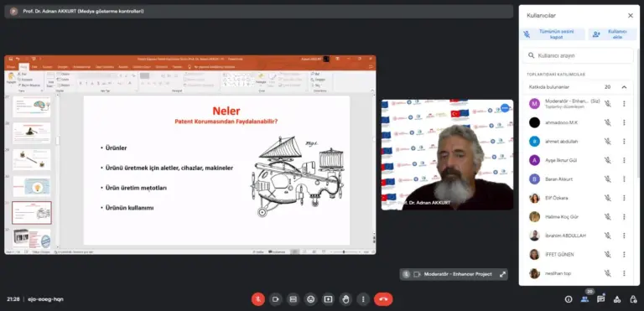Open the Ekle ribbon tab in PowerPoint
Screen dimensions: 644x311
[x=34, y=66]
